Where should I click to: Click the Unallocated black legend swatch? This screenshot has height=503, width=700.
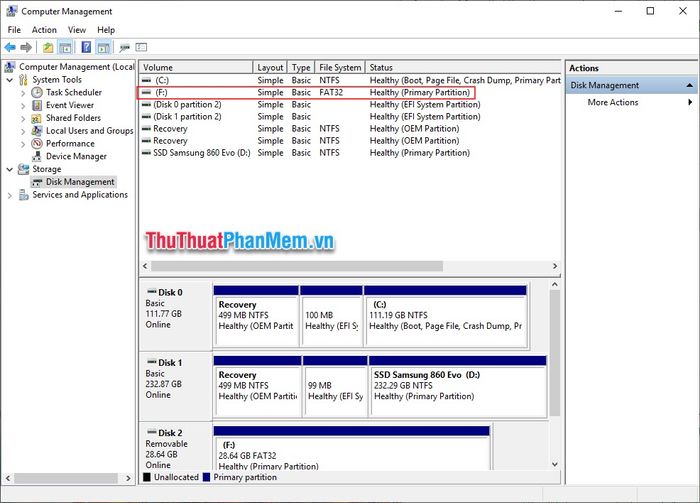[147, 477]
